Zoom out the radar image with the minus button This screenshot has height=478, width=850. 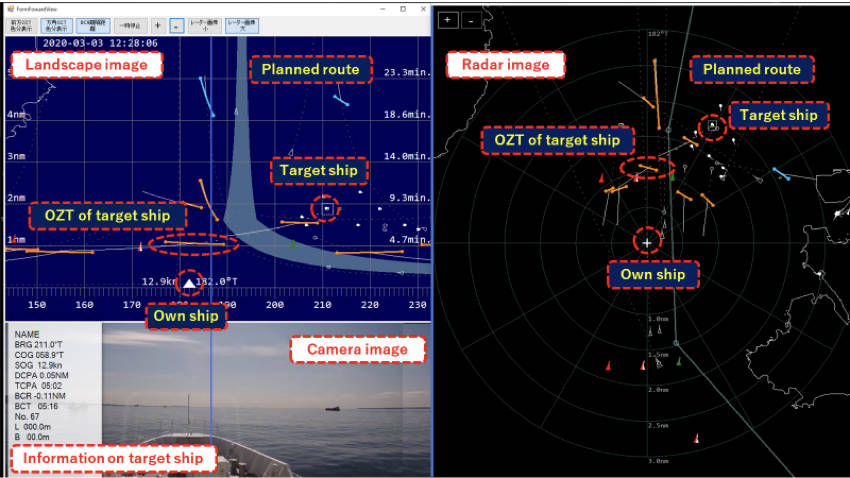pyautogui.click(x=471, y=19)
